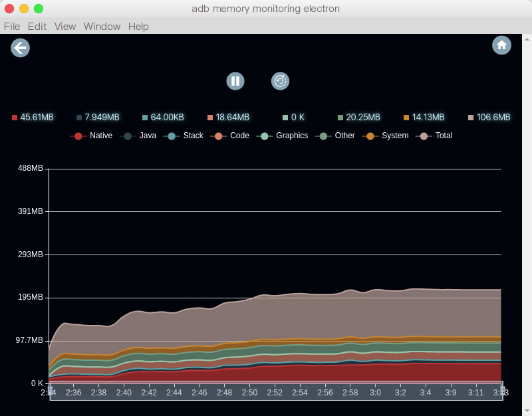Toggle the Graphics legend item
The width and height of the screenshot is (532, 416).
(x=283, y=136)
